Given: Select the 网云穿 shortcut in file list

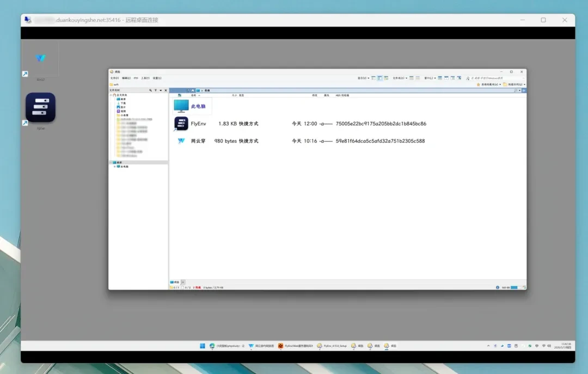Looking at the screenshot, I should 300,141.
